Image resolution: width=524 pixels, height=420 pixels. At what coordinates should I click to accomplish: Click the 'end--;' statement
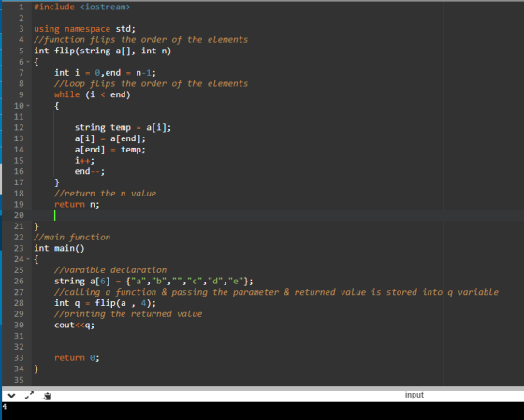point(90,171)
